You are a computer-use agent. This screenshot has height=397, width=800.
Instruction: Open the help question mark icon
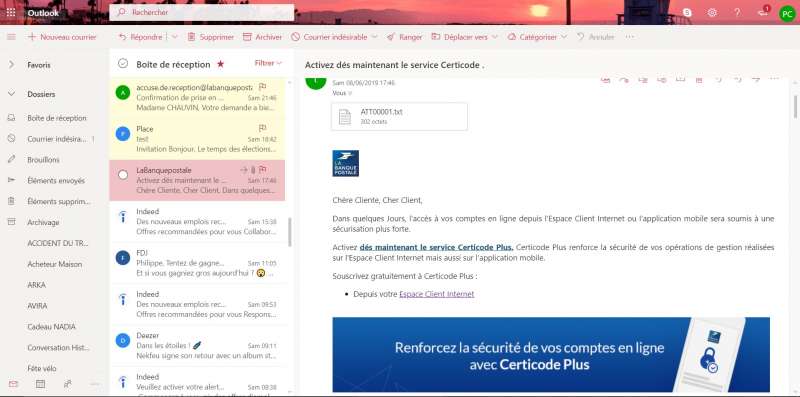click(737, 13)
